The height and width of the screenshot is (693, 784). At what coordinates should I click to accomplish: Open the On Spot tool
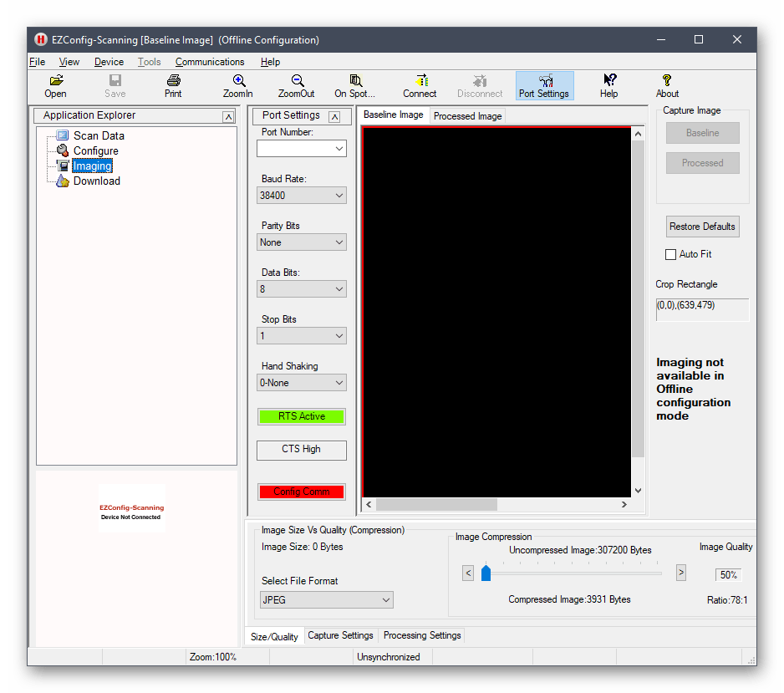coord(354,86)
